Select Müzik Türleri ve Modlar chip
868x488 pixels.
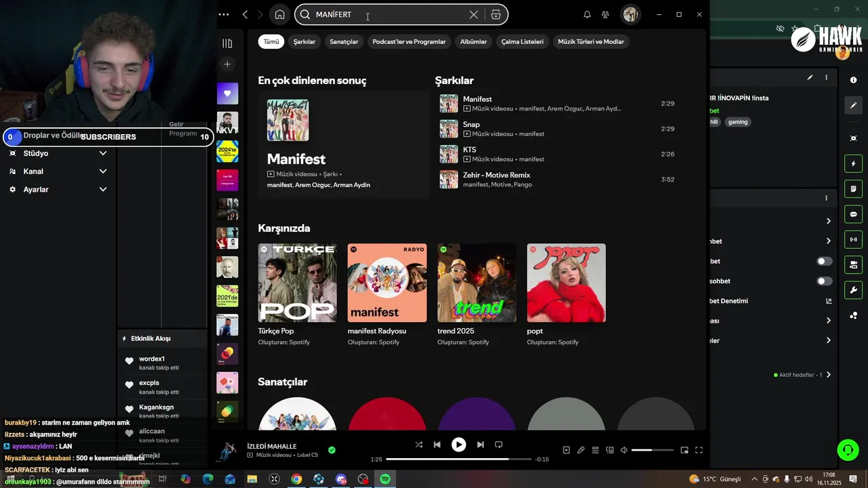tap(591, 41)
